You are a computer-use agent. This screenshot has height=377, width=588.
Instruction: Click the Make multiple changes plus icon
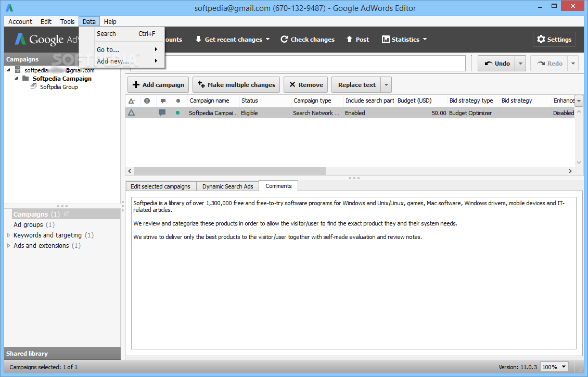[x=201, y=84]
